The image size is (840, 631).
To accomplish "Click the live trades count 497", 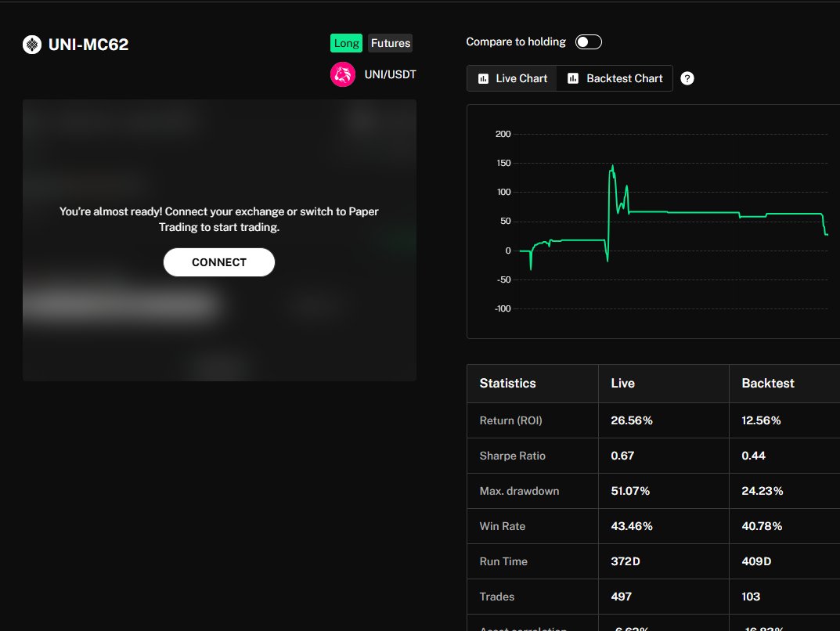I will (x=622, y=597).
